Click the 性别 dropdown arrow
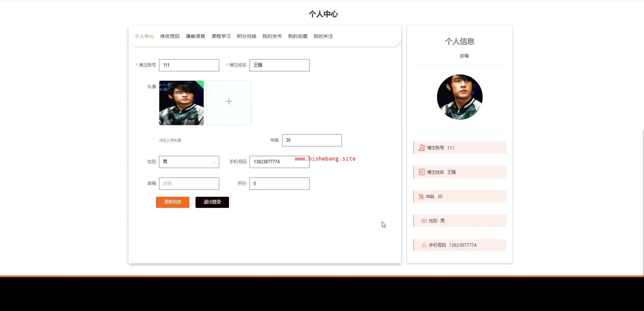 [x=214, y=162]
